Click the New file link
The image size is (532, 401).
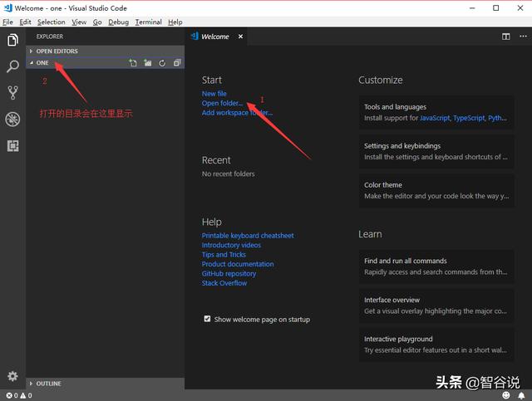(x=214, y=94)
